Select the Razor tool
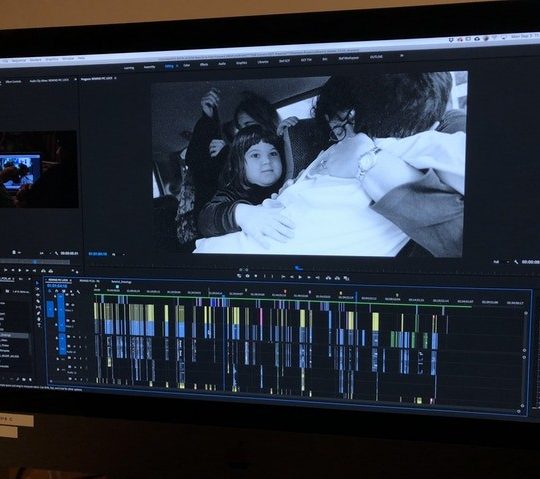Image resolution: width=540 pixels, height=479 pixels. click(x=38, y=301)
